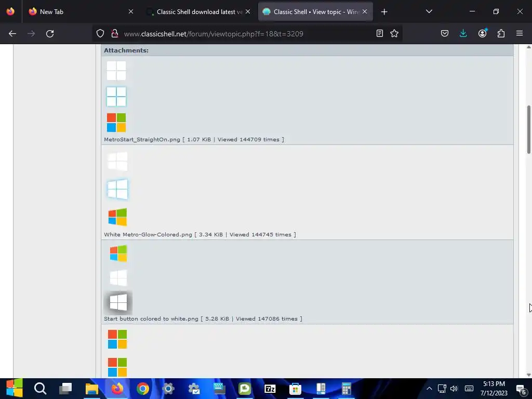Close the New Tab tab

tap(131, 11)
